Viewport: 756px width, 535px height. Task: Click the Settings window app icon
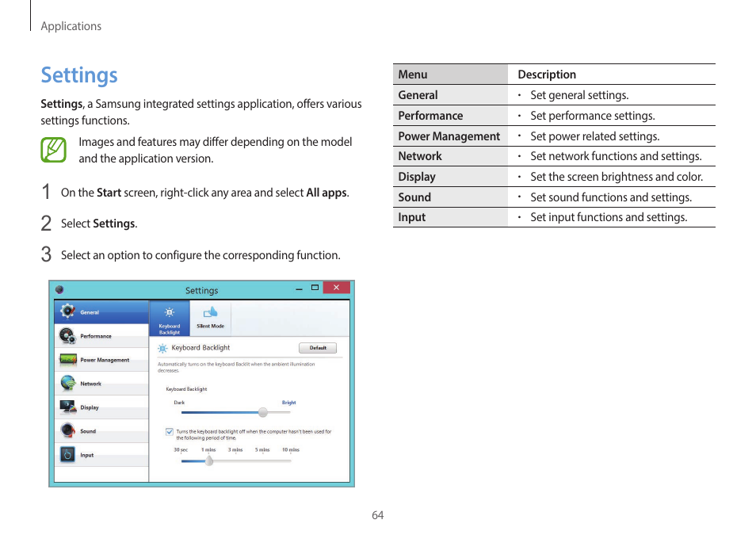(x=59, y=289)
